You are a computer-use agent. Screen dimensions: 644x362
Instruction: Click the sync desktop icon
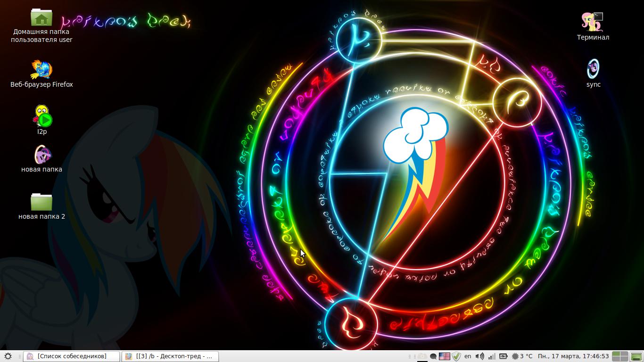click(x=593, y=69)
